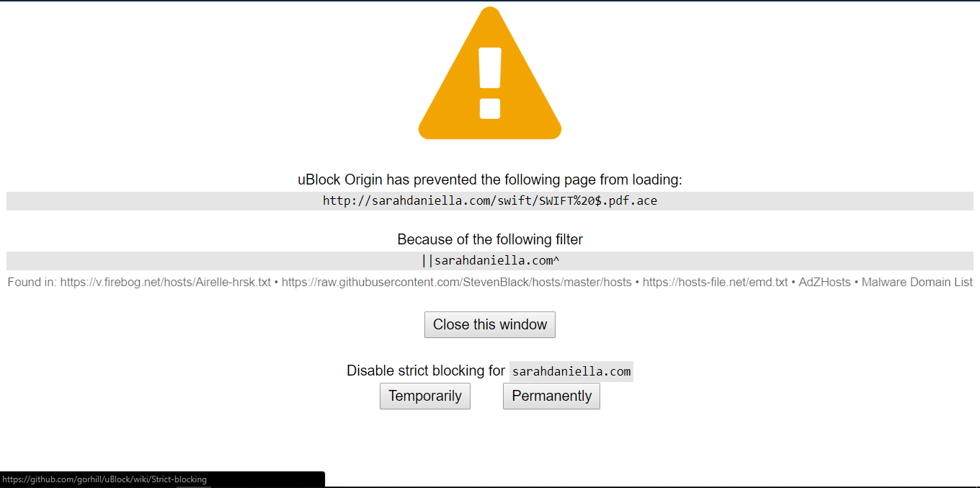Open the hosts-file.net emd.txt link
980x488 pixels.
(x=716, y=283)
